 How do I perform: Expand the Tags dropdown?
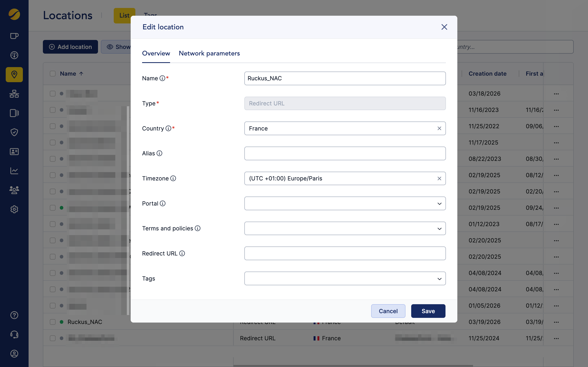345,278
